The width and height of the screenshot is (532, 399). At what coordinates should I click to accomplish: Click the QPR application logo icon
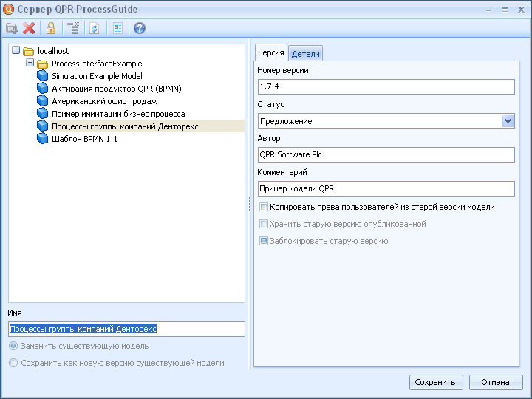point(8,9)
